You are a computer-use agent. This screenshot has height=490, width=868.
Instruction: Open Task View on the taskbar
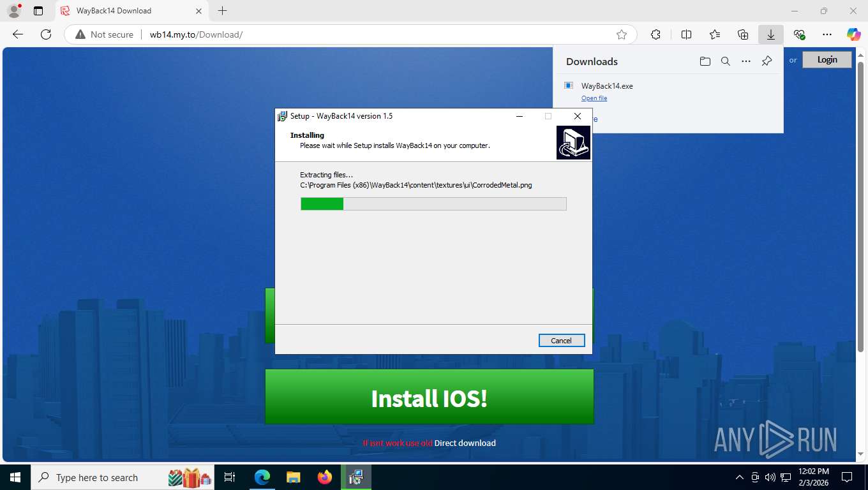click(230, 477)
